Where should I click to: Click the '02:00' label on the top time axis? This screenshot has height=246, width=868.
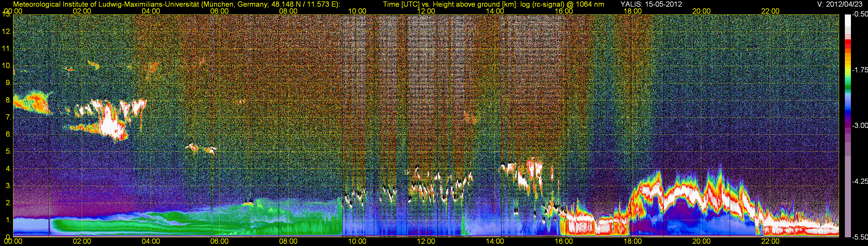82,11
